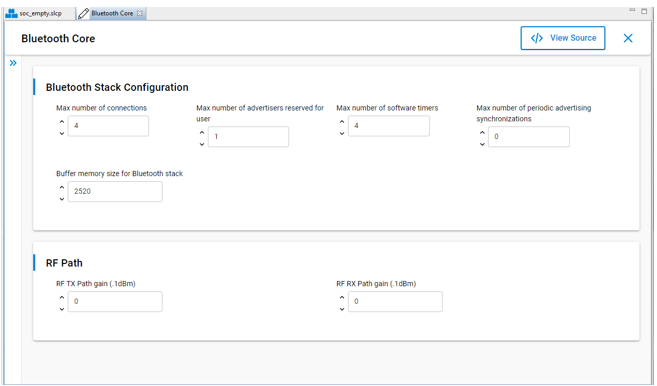The height and width of the screenshot is (386, 657).
Task: Decrease periodic advertising synchronizations count
Action: [x=482, y=144]
